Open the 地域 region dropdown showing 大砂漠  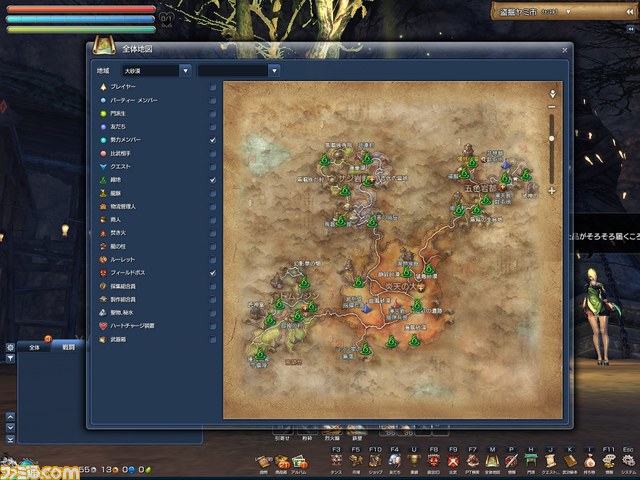156,71
